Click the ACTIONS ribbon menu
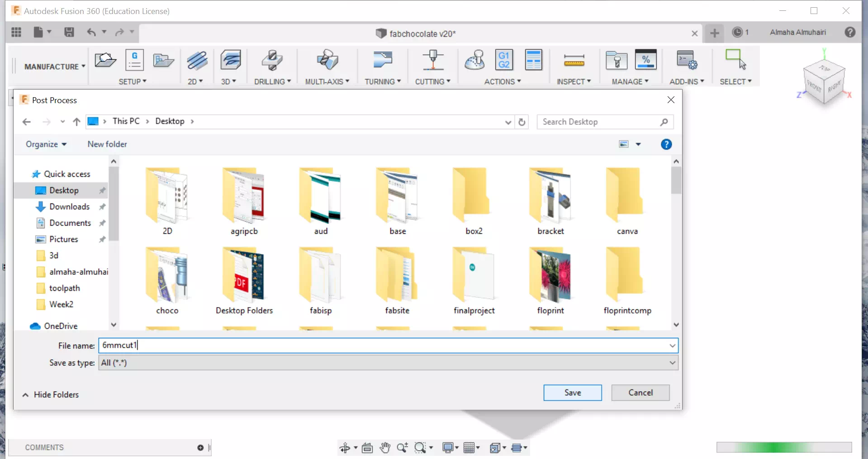Image resolution: width=868 pixels, height=459 pixels. point(502,82)
